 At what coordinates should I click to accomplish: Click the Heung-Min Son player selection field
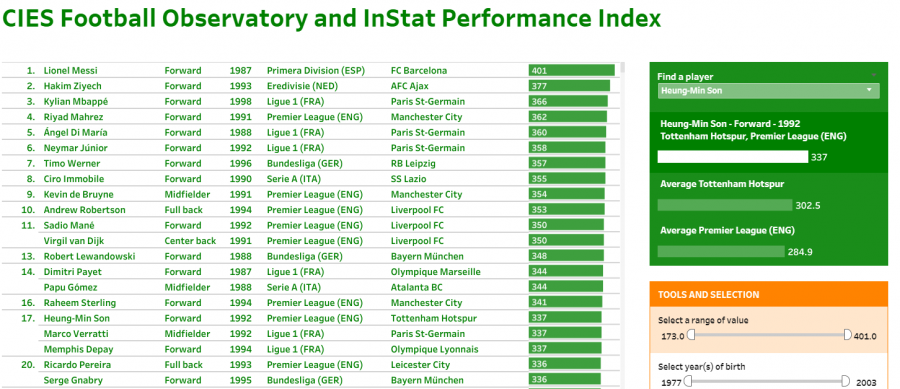click(x=769, y=91)
